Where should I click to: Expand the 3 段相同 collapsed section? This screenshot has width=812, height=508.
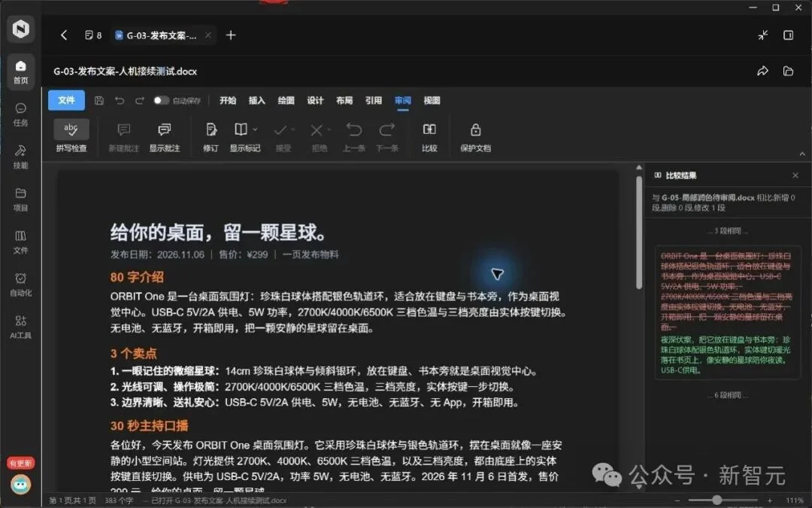pos(727,231)
